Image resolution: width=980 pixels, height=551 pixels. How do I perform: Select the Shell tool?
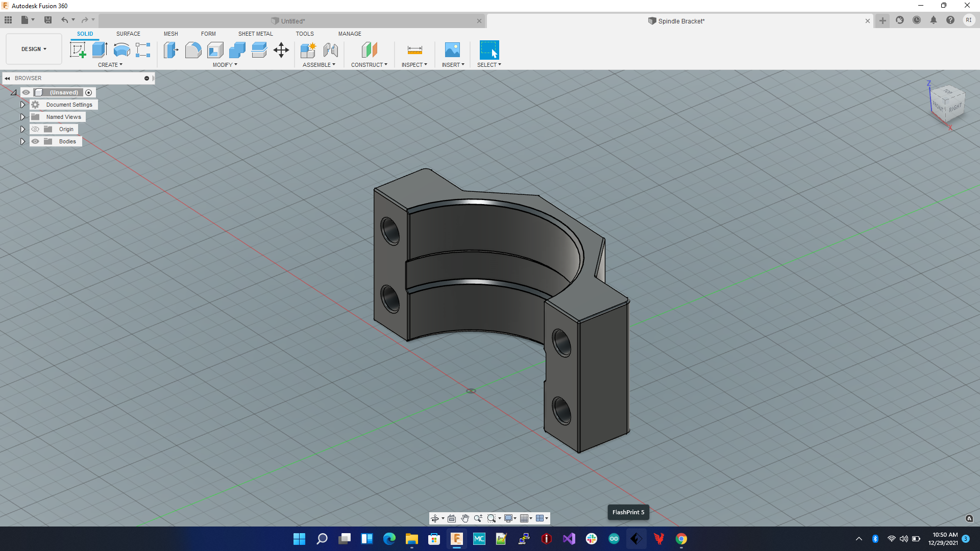click(x=215, y=50)
